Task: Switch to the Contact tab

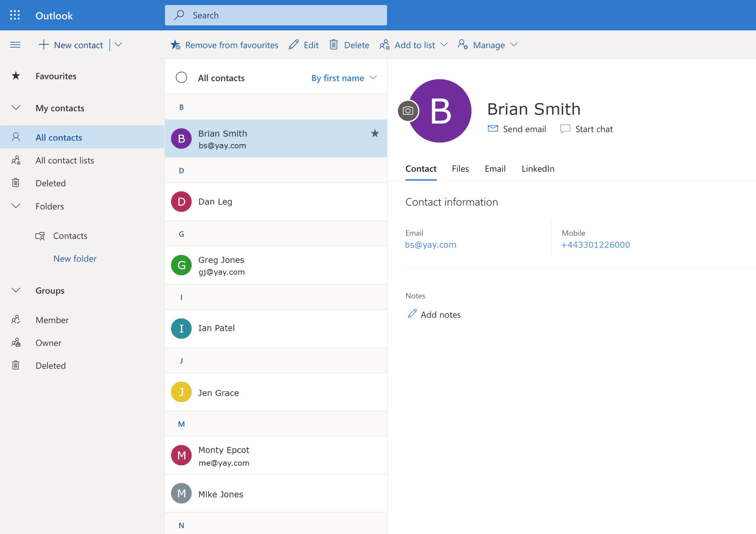Action: pyautogui.click(x=421, y=168)
